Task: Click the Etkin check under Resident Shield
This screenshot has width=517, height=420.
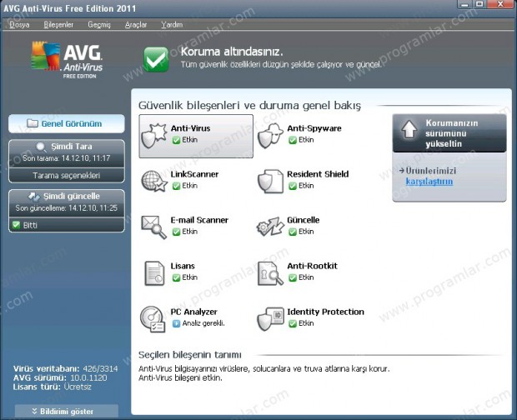Action: [293, 186]
